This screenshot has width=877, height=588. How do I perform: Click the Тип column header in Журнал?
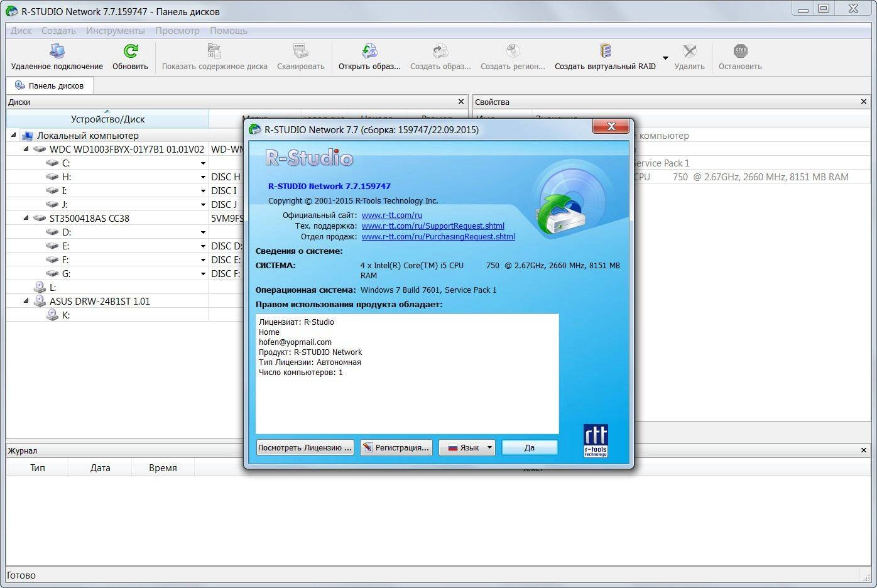point(38,467)
